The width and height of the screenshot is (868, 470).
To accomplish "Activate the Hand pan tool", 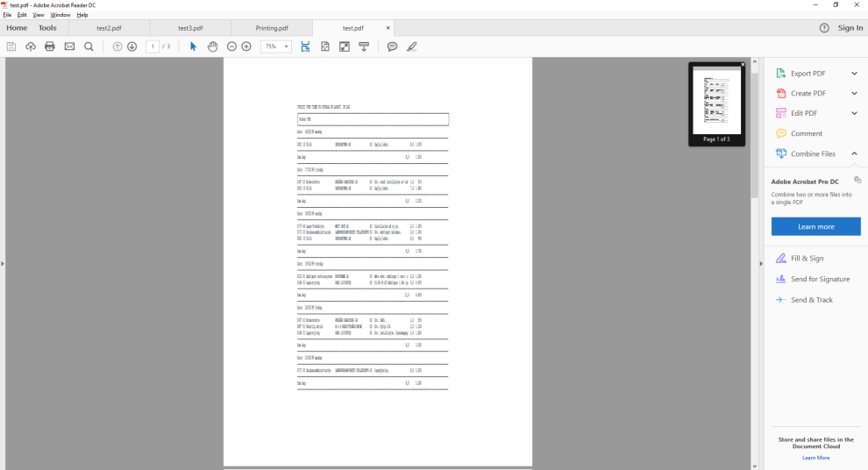I will pyautogui.click(x=212, y=46).
